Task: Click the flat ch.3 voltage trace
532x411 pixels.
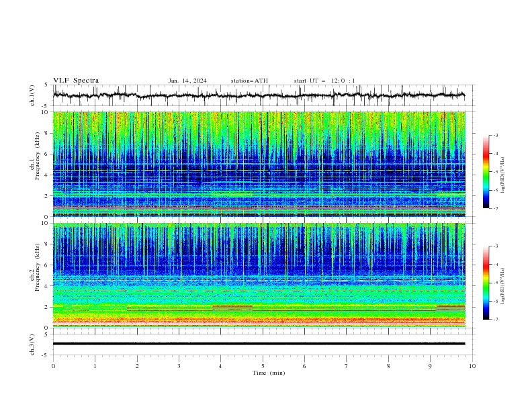Action: coord(259,344)
